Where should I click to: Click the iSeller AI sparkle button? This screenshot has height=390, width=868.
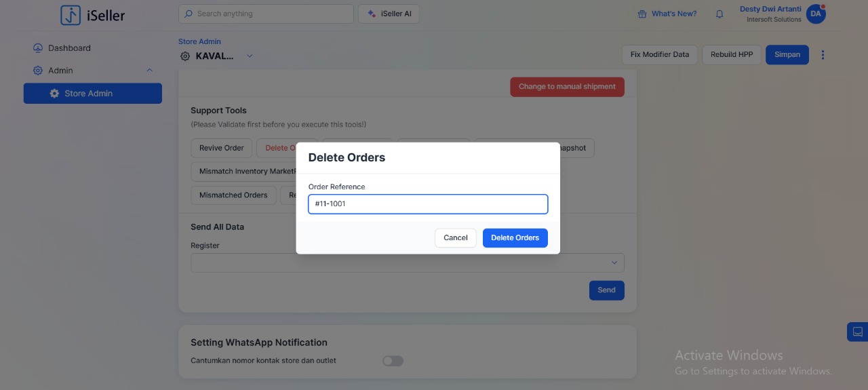(389, 14)
